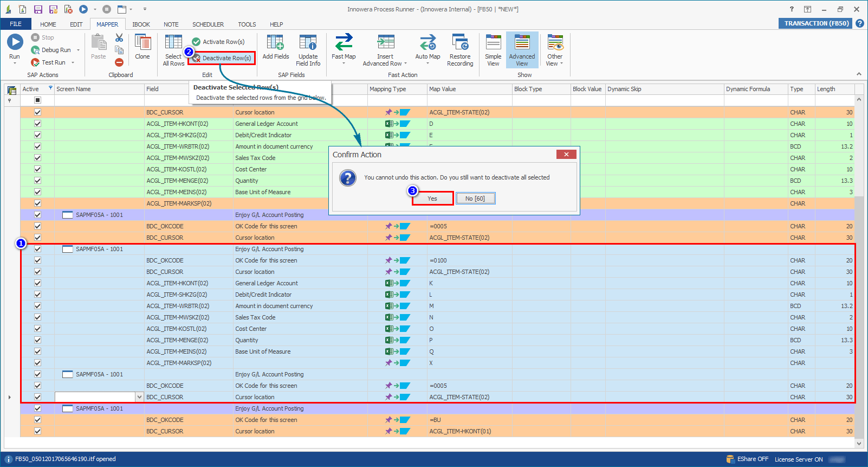Click the blue help icon beside TRANSACTION (FB50)

[859, 23]
